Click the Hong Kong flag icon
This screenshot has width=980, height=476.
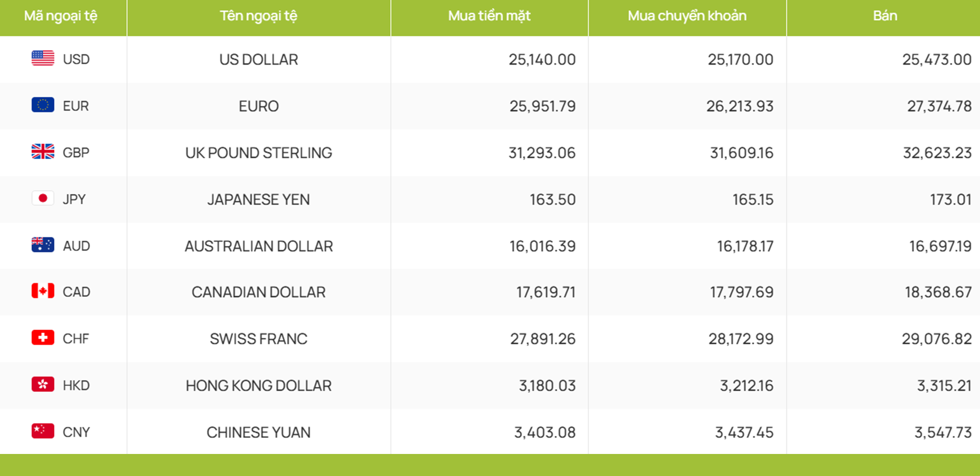click(43, 384)
